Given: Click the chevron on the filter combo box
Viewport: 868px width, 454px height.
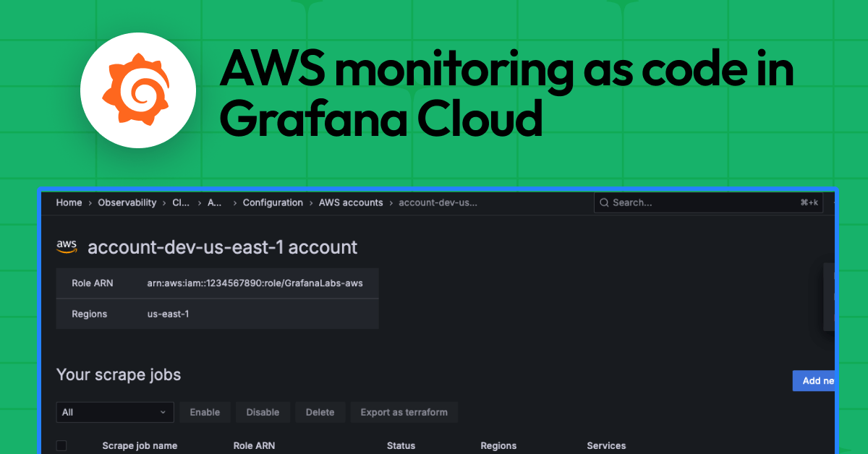Looking at the screenshot, I should (x=165, y=412).
